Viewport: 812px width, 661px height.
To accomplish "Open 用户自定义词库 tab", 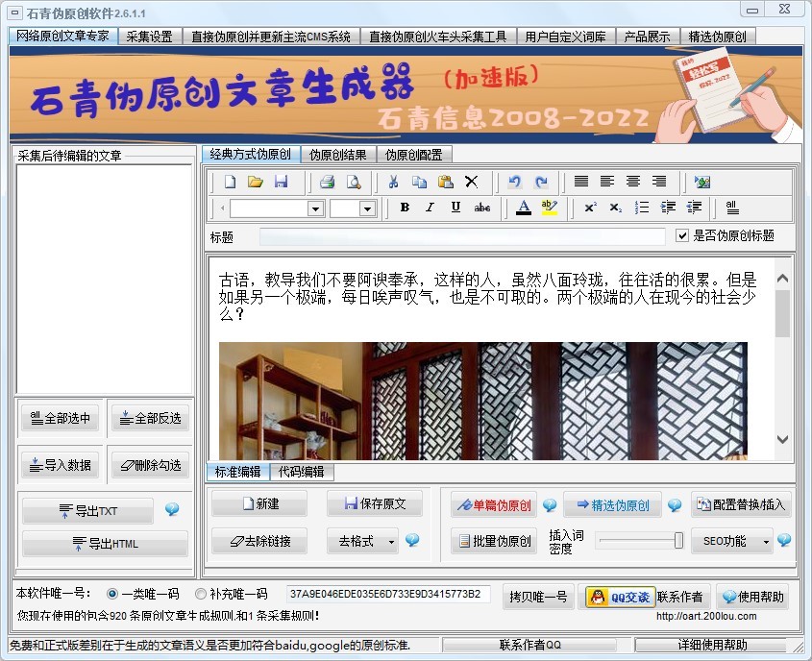I will (565, 37).
